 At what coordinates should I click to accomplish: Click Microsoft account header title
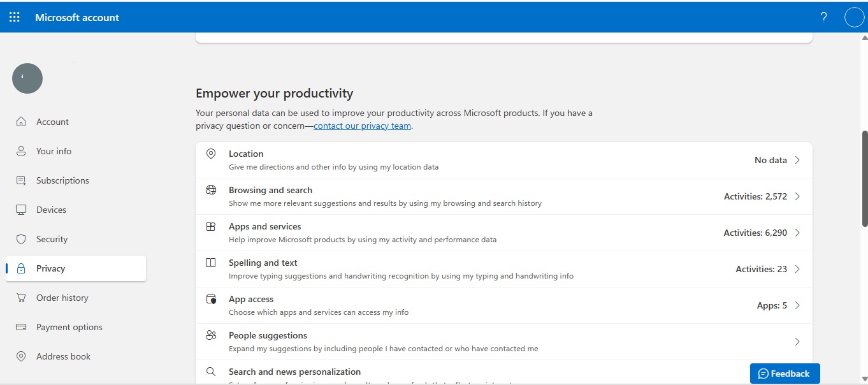77,17
